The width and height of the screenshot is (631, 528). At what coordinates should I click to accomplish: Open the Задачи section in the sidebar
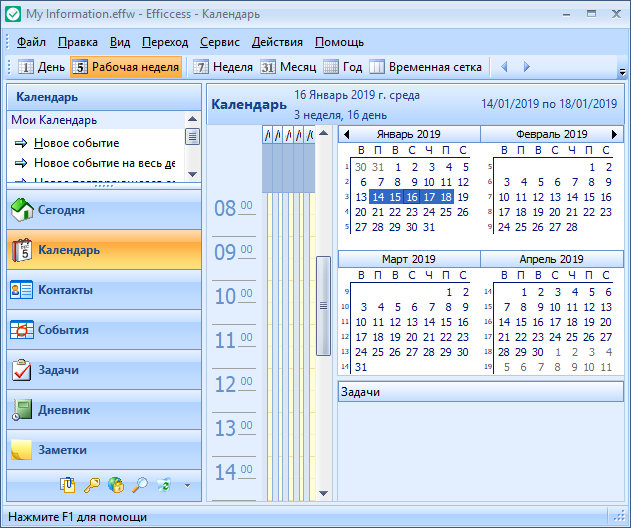point(58,370)
